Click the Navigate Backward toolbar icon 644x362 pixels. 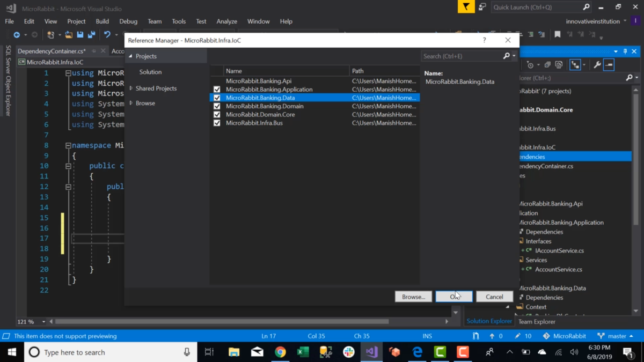[x=17, y=35]
